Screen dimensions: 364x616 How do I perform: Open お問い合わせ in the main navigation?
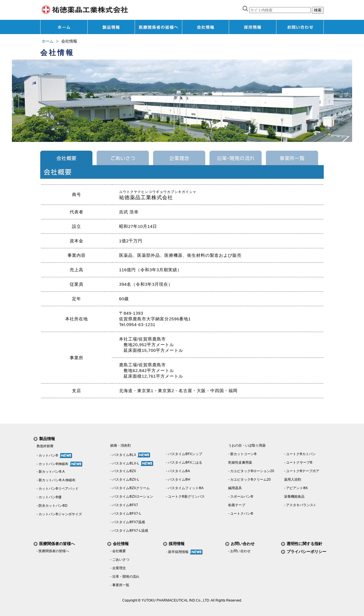(x=300, y=27)
